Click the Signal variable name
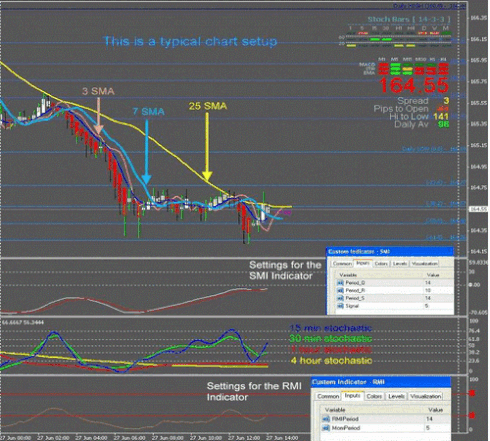 pyautogui.click(x=352, y=306)
